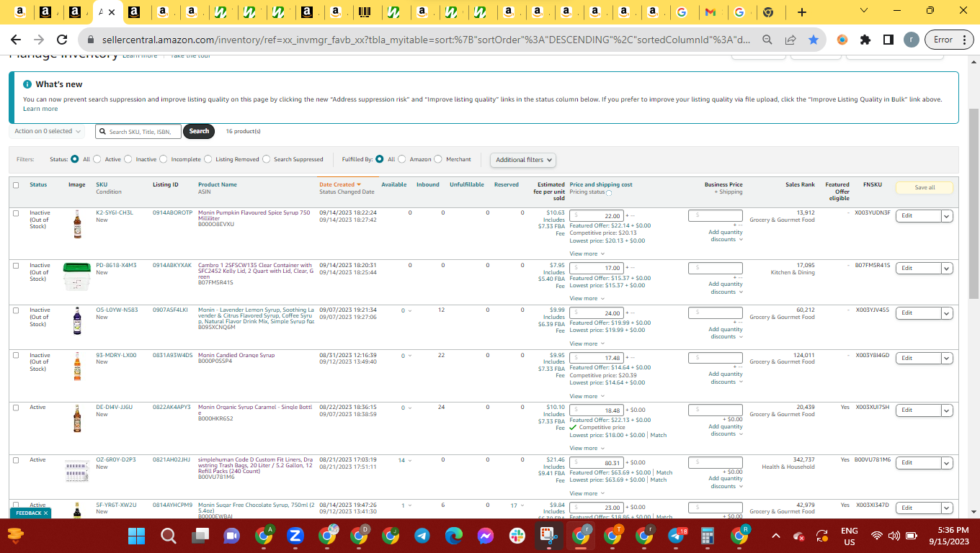Viewport: 980px width, 553px height.
Task: Launch Microsoft Edge from taskbar
Action: [x=453, y=536]
